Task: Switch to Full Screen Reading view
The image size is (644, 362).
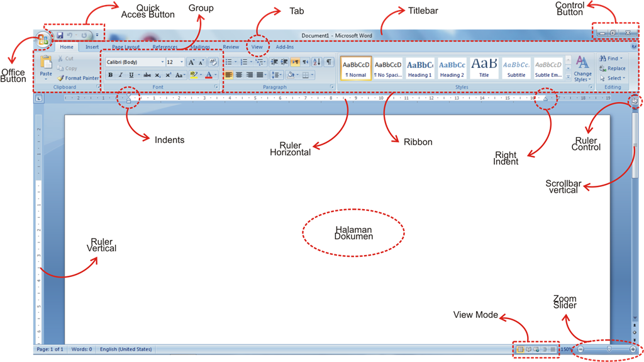Action: 528,349
